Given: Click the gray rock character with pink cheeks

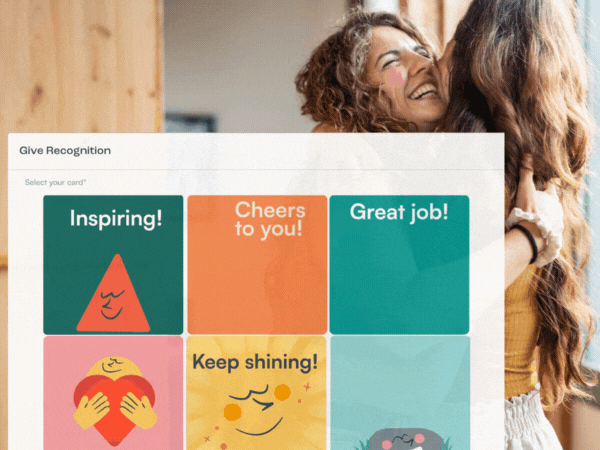Looking at the screenshot, I should (401, 439).
